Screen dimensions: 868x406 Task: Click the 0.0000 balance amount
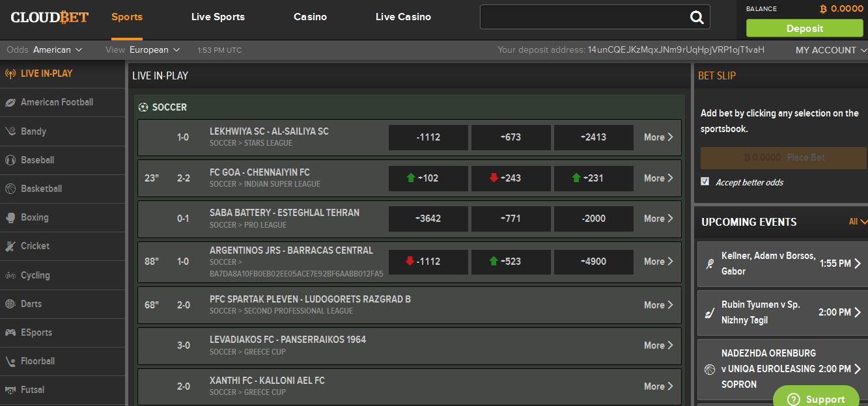847,9
